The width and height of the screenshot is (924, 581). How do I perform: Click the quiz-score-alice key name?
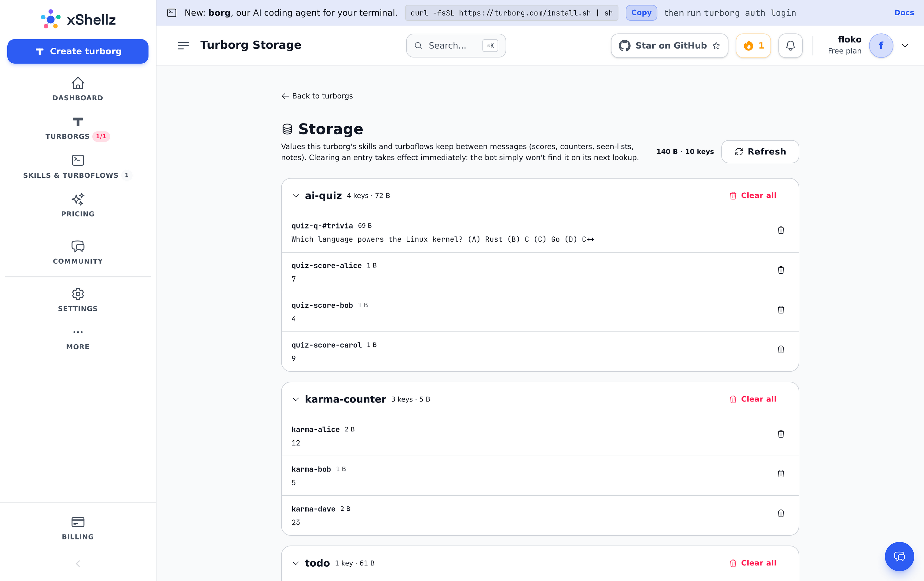pos(327,266)
